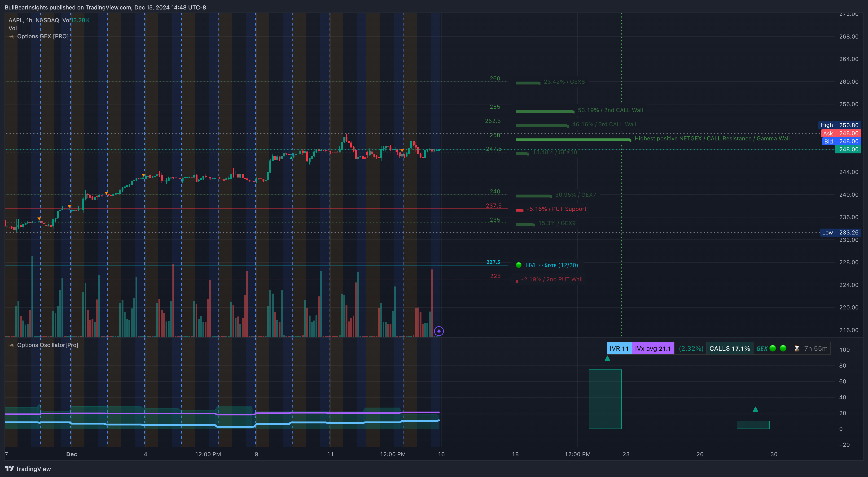
Task: Click the 13.48% / GEX10 label
Action: 555,152
